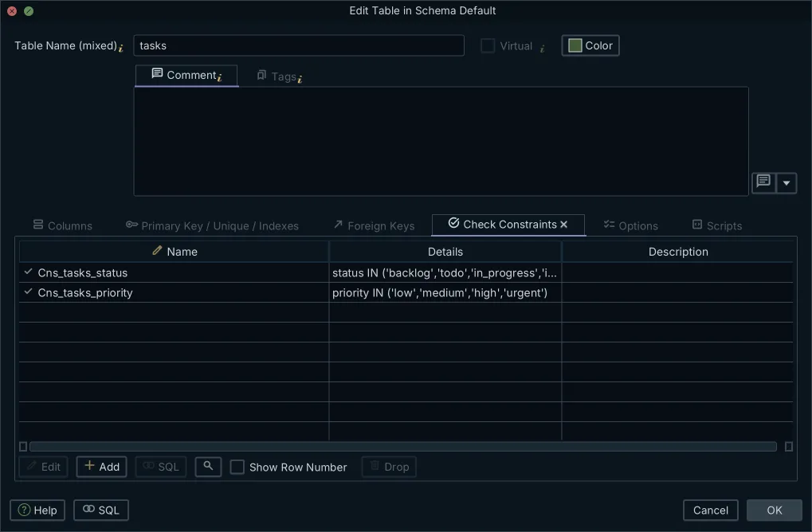Click the info icon next to Virtual
Image resolution: width=812 pixels, height=532 pixels.
coord(542,49)
